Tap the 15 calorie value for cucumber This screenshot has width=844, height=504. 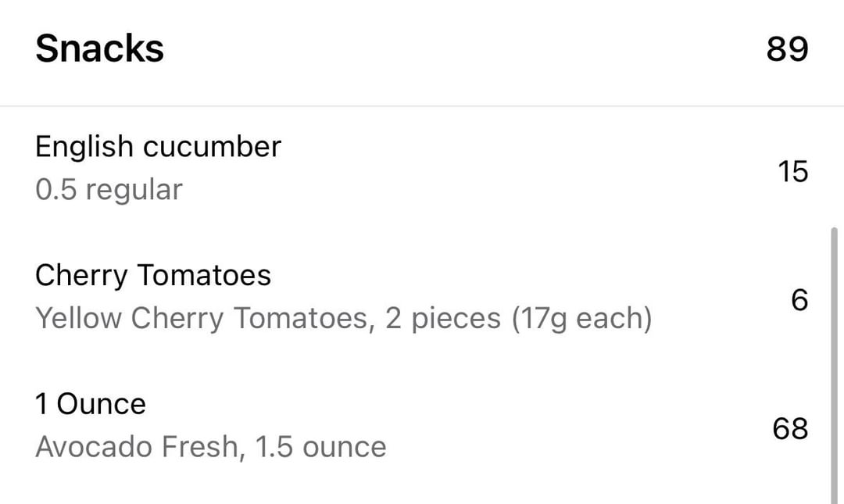click(793, 172)
